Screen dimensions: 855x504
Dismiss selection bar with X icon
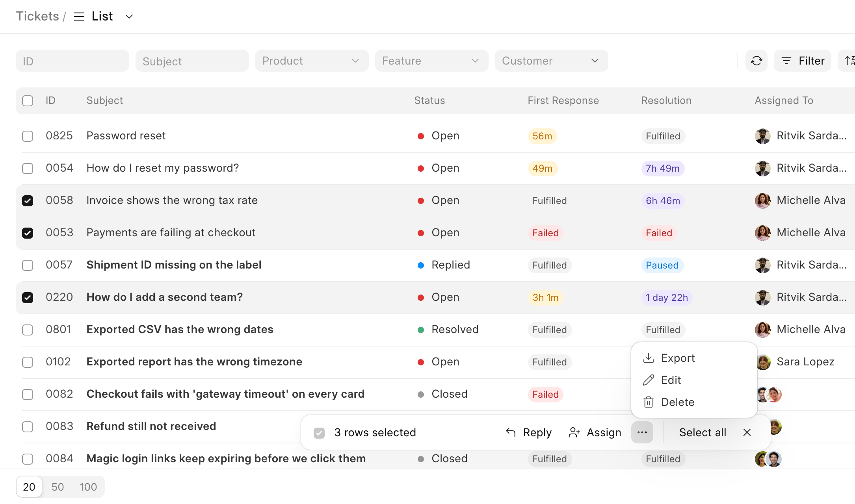[747, 432]
